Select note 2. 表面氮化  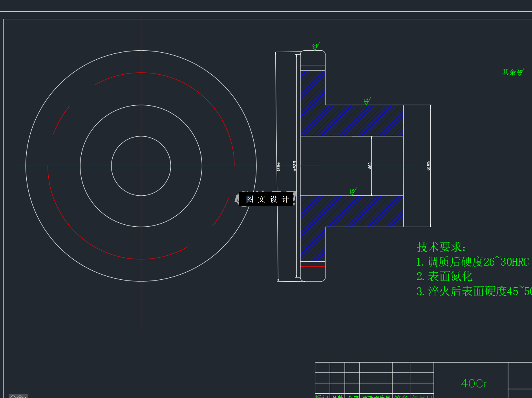(444, 276)
